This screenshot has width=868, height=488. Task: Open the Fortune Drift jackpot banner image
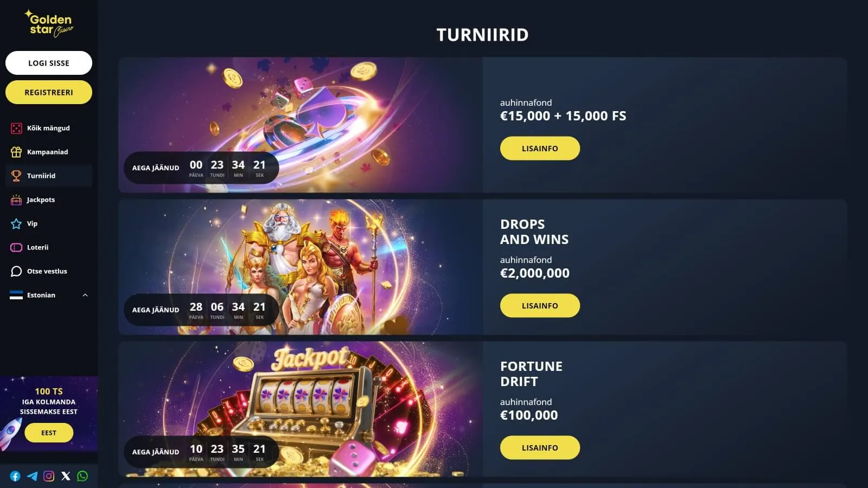pos(301,409)
